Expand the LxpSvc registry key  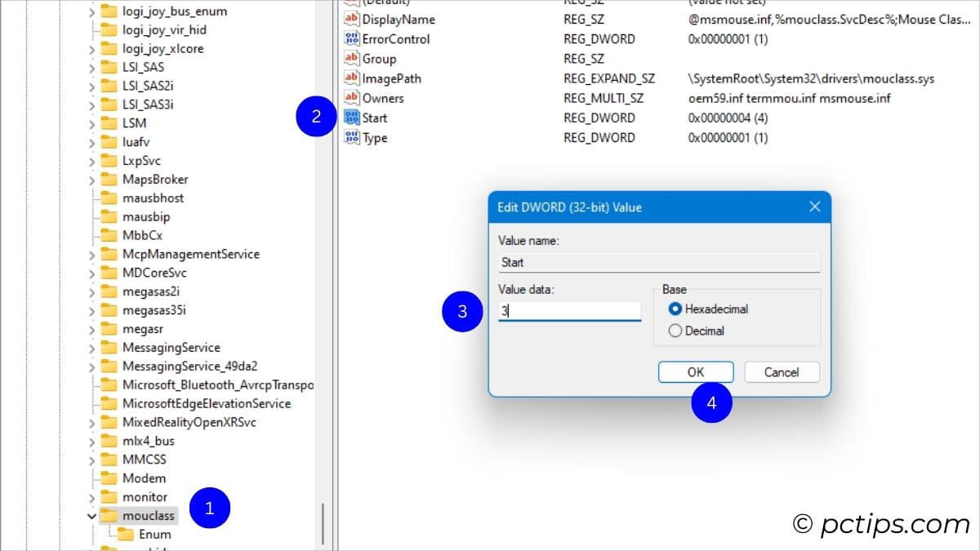coord(91,161)
